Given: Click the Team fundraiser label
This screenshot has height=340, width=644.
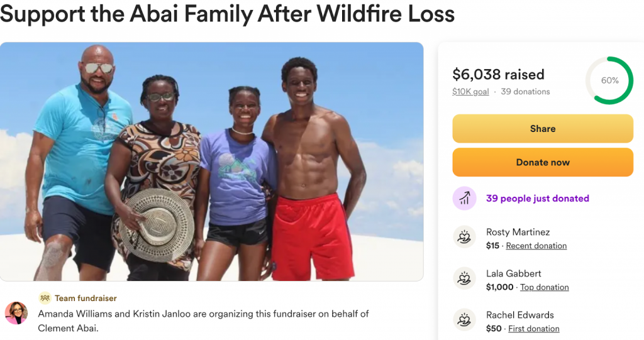Looking at the screenshot, I should pos(86,298).
